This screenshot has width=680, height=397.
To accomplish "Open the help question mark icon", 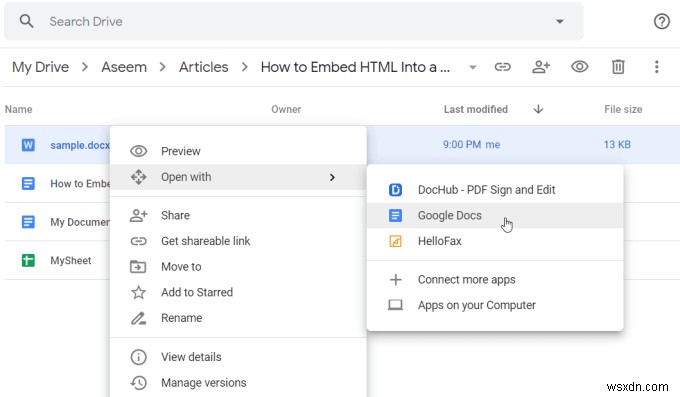I will tap(661, 21).
